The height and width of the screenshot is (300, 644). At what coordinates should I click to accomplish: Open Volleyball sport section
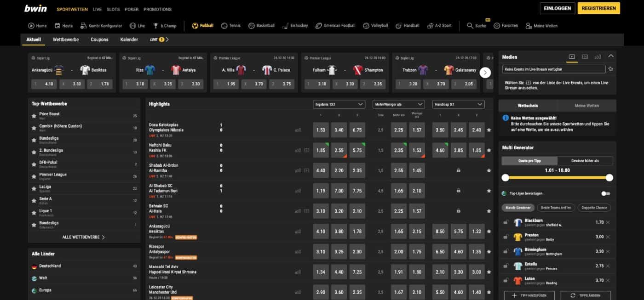coord(375,26)
